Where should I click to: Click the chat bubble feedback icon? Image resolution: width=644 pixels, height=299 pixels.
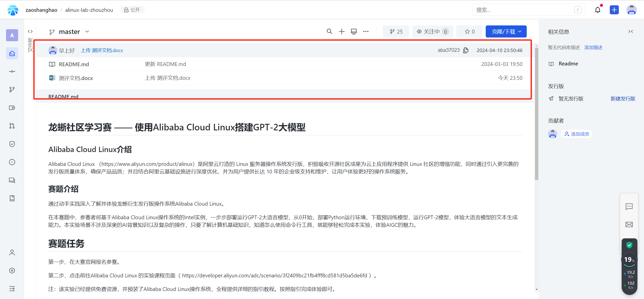(x=629, y=207)
